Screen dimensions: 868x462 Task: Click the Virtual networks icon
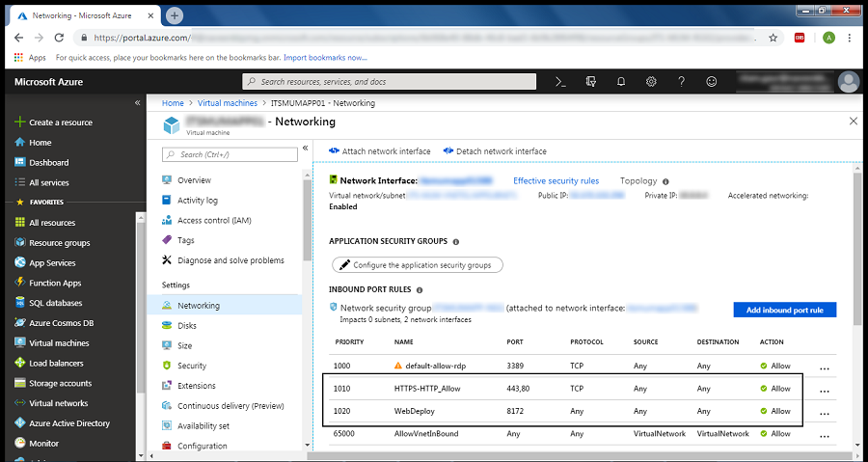[20, 403]
